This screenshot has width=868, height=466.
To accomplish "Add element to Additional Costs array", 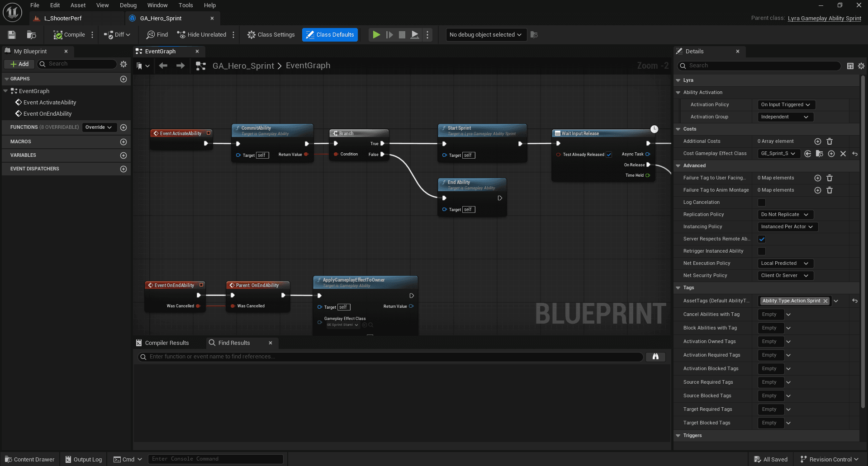I will click(818, 141).
